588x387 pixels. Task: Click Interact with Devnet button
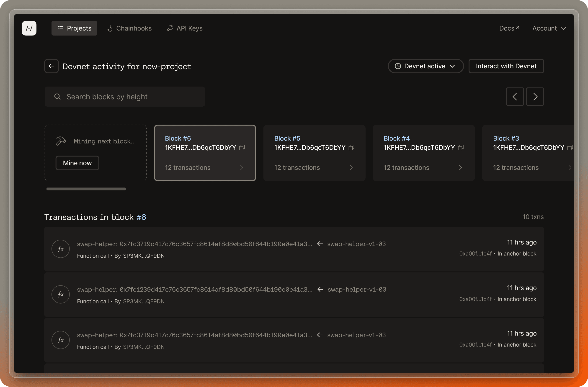tap(506, 66)
